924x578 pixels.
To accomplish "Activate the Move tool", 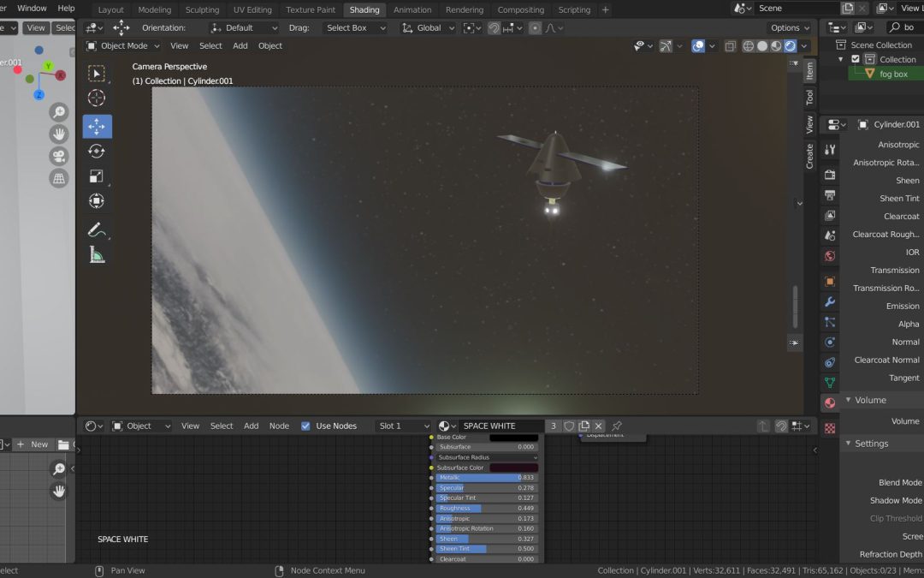I will point(97,126).
